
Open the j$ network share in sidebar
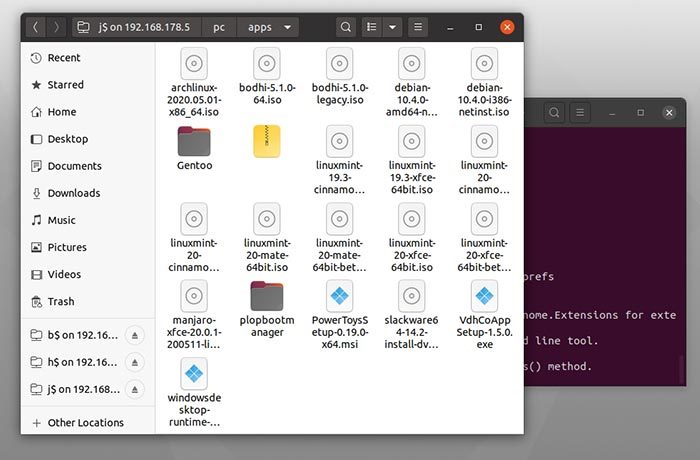(74, 389)
